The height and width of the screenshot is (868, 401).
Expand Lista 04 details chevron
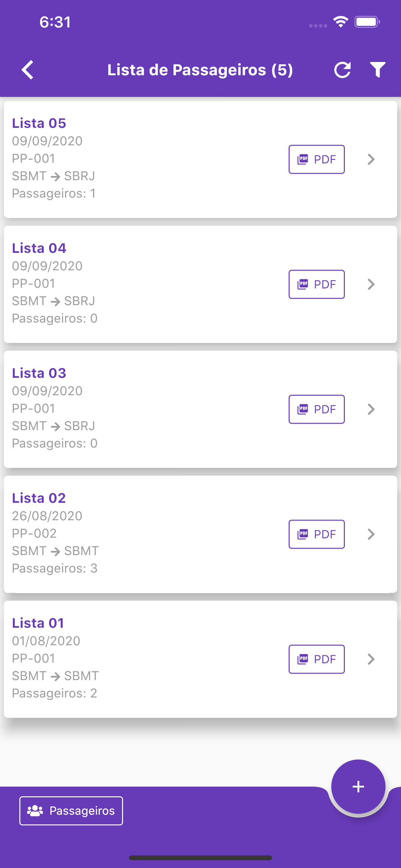click(371, 284)
